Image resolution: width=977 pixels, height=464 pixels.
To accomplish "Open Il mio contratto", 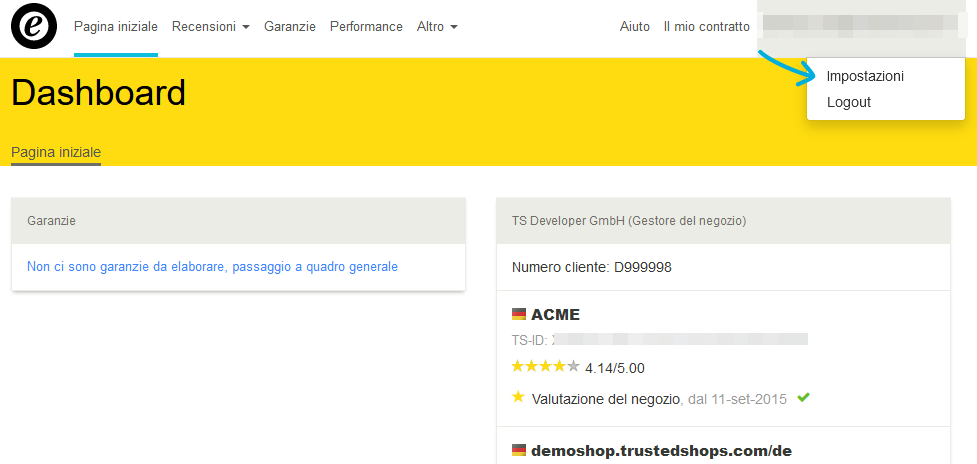I will coord(707,27).
